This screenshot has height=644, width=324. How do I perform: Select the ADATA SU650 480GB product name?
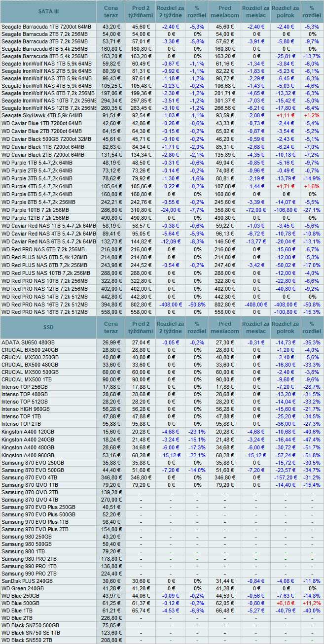[x=28, y=342]
